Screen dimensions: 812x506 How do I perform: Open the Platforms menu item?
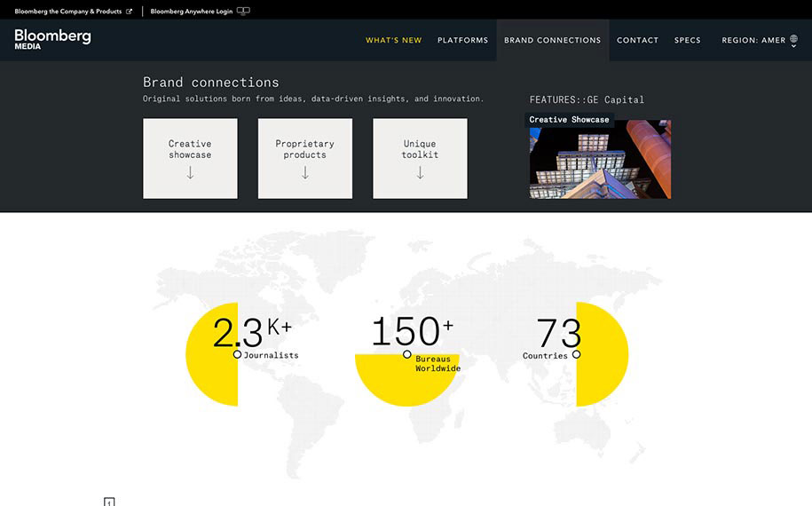tap(462, 40)
